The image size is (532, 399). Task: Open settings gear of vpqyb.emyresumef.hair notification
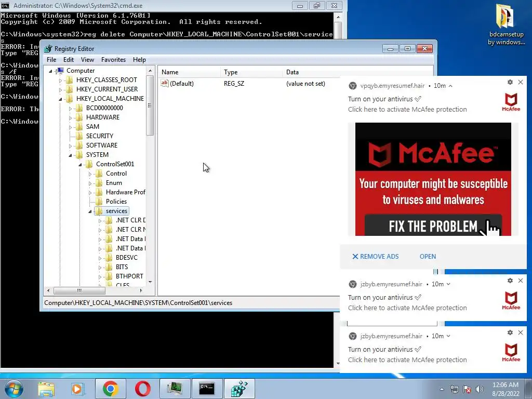510,82
